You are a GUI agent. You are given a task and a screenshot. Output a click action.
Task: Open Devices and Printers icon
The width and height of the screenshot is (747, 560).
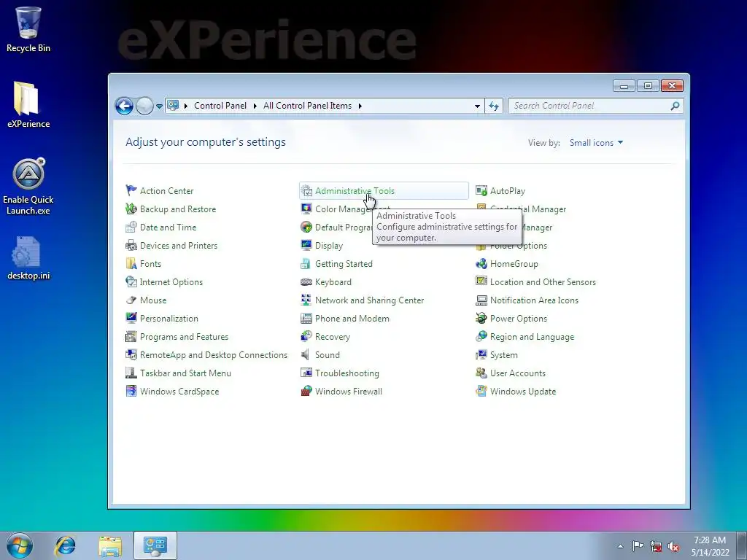131,245
